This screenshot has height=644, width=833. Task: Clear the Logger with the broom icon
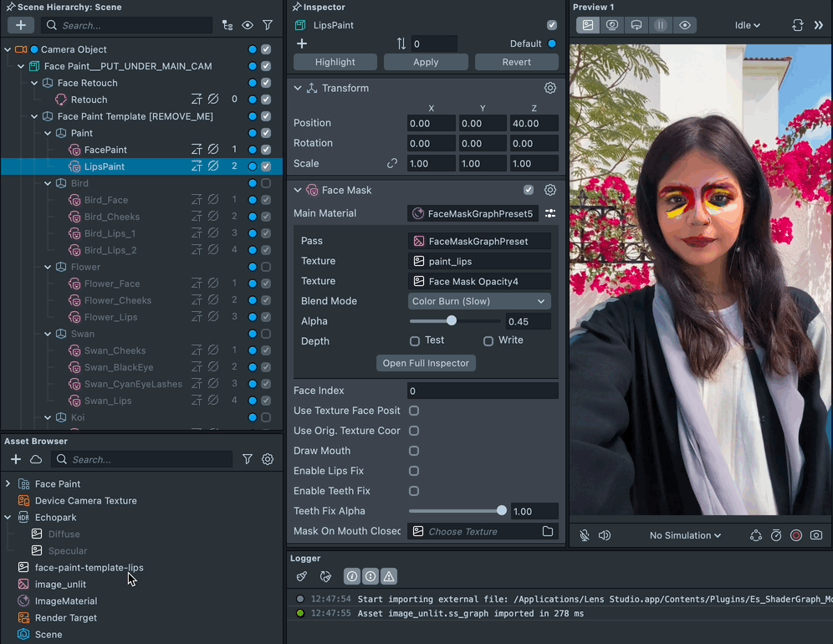(302, 576)
